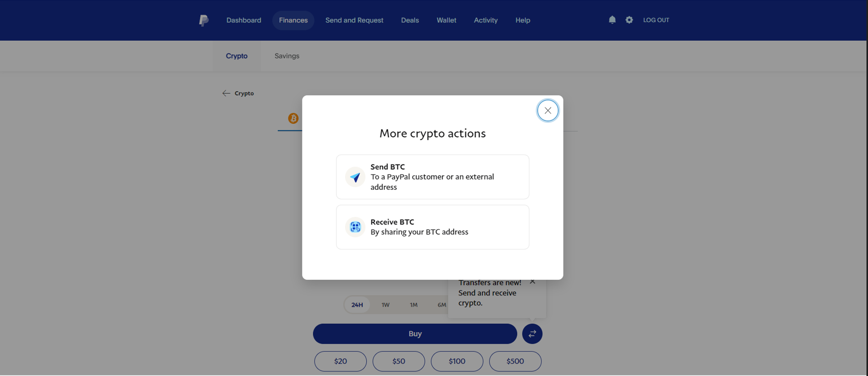Choose the $20 quick amount
The image size is (868, 376).
pos(341,361)
